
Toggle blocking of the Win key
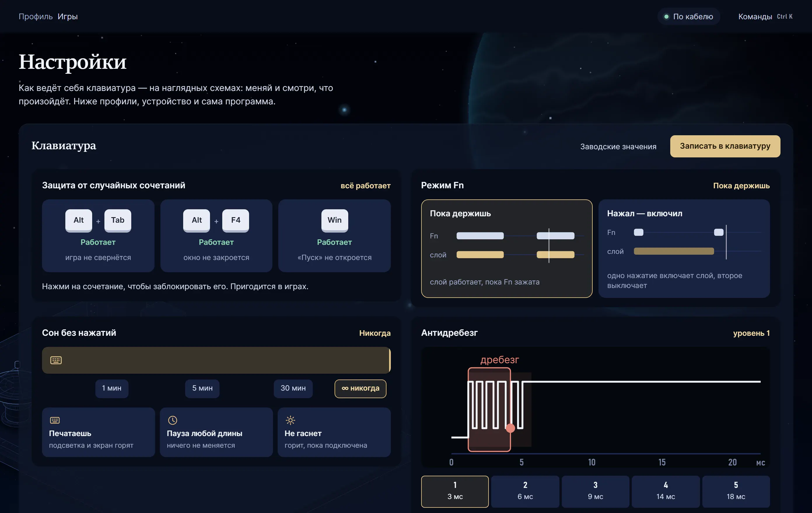click(x=334, y=236)
